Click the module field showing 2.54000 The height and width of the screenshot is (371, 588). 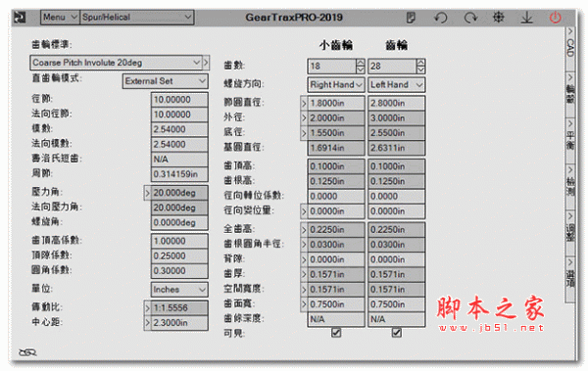tap(179, 129)
